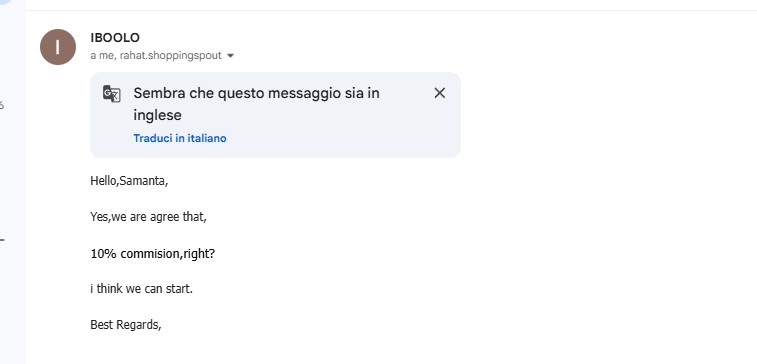Click the Google Translate icon in banner
The height and width of the screenshot is (364, 757).
pos(112,94)
